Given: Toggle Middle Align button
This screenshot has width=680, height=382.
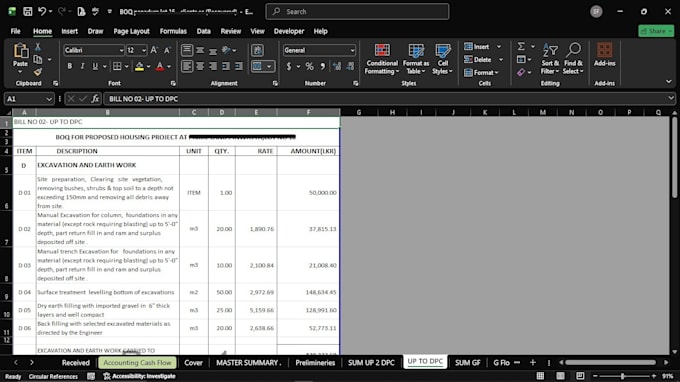Looking at the screenshot, I should (x=200, y=50).
